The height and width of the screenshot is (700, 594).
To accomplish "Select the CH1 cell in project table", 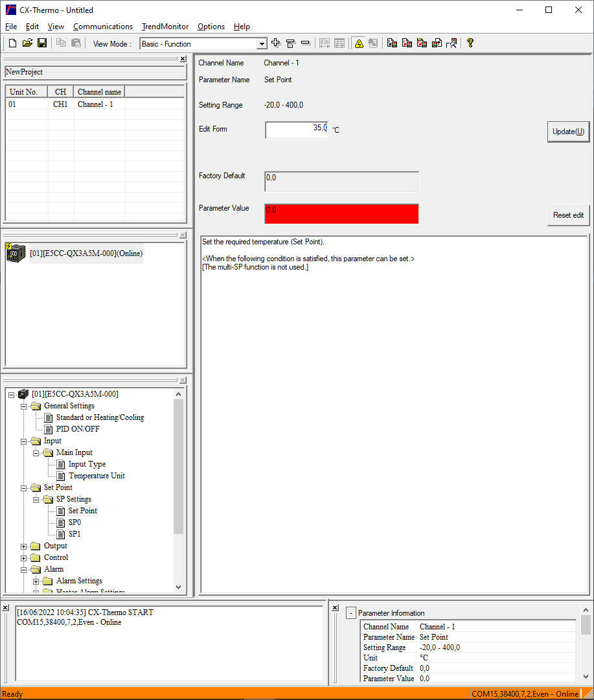I will pos(60,104).
